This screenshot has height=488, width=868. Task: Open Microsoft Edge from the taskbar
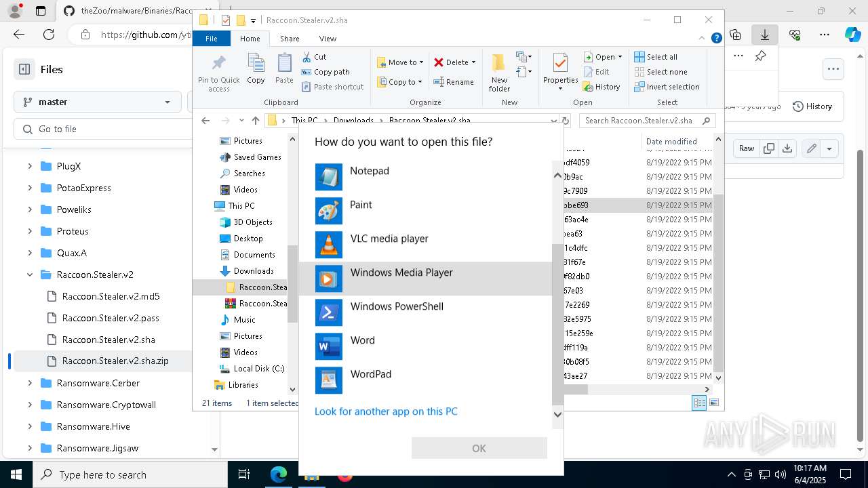279,475
